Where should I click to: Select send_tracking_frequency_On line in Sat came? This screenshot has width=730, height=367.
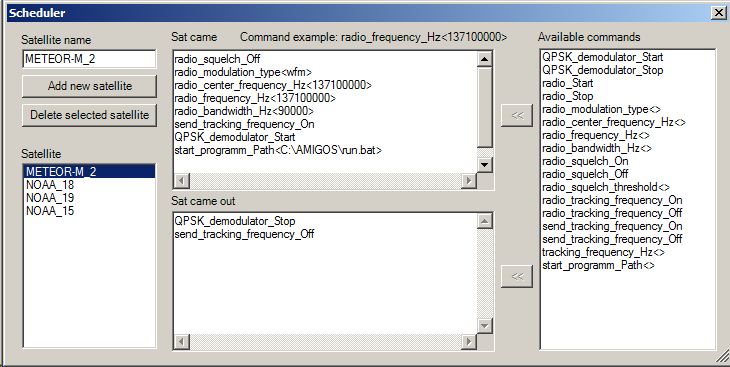point(244,124)
